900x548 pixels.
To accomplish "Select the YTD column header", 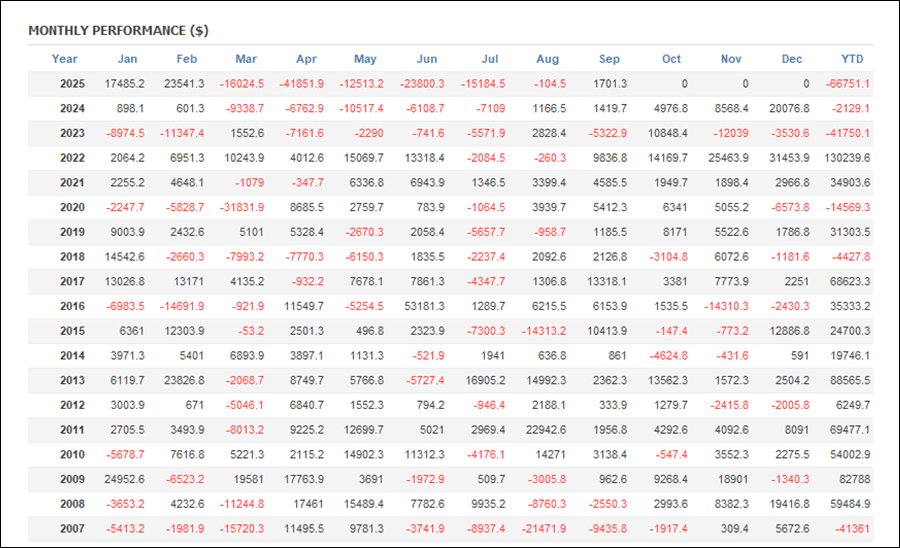I will 852,59.
